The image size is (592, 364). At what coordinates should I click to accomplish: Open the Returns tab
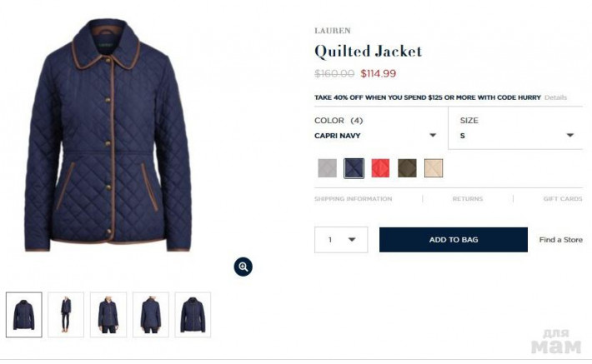(468, 199)
